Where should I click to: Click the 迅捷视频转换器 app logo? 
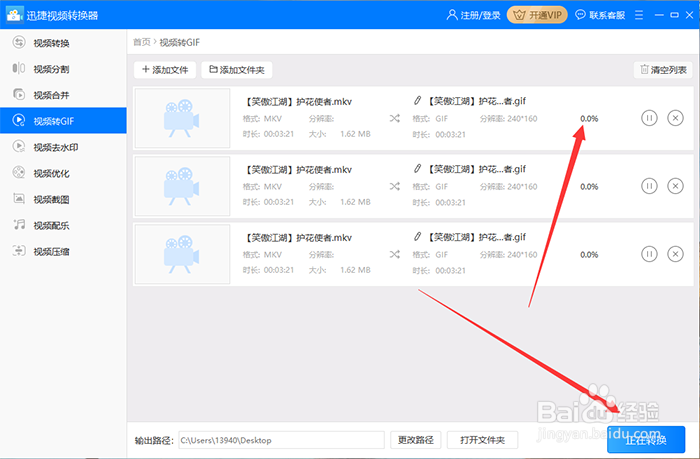14,15
